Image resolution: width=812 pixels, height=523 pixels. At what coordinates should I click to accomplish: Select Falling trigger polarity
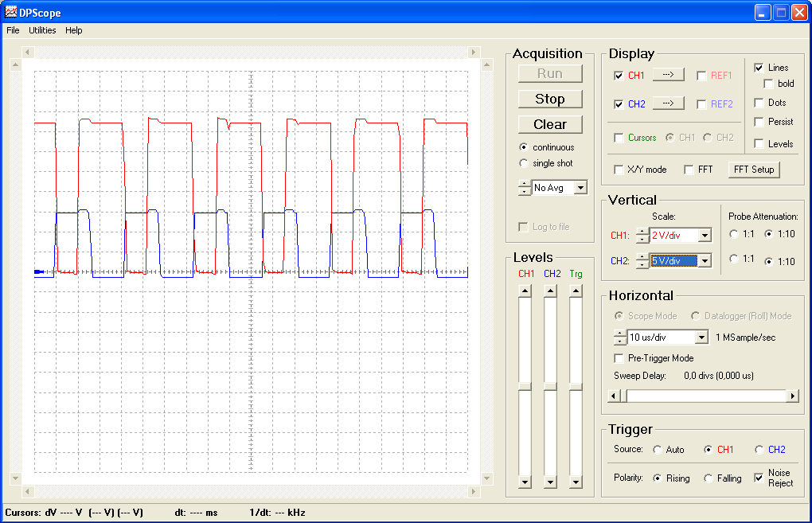pyautogui.click(x=709, y=478)
